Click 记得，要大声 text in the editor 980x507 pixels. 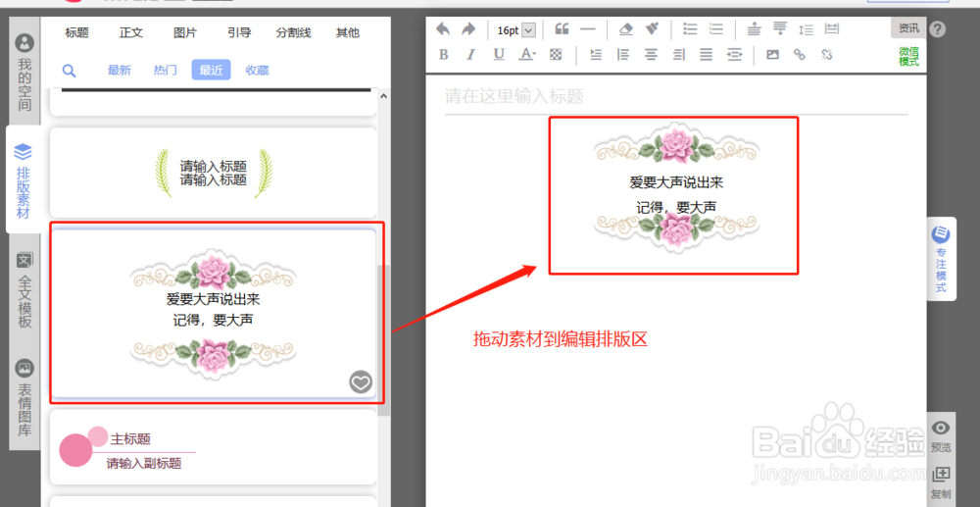tap(676, 207)
